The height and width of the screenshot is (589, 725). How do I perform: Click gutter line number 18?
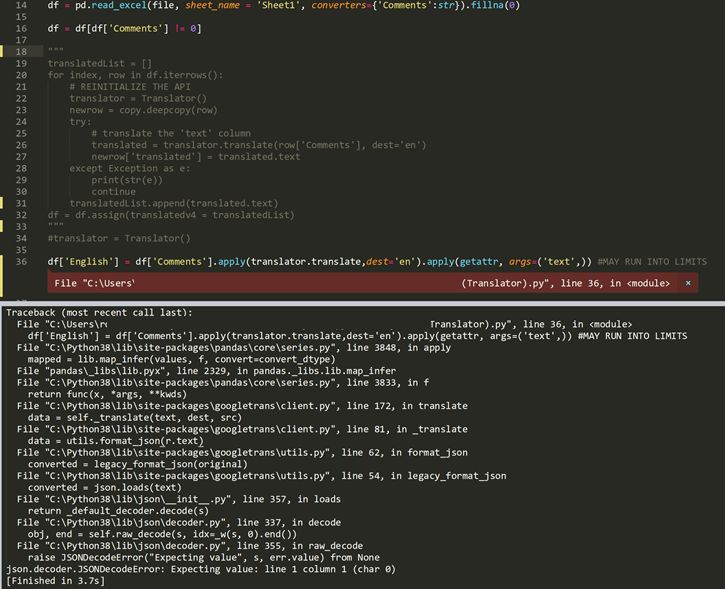(x=21, y=51)
